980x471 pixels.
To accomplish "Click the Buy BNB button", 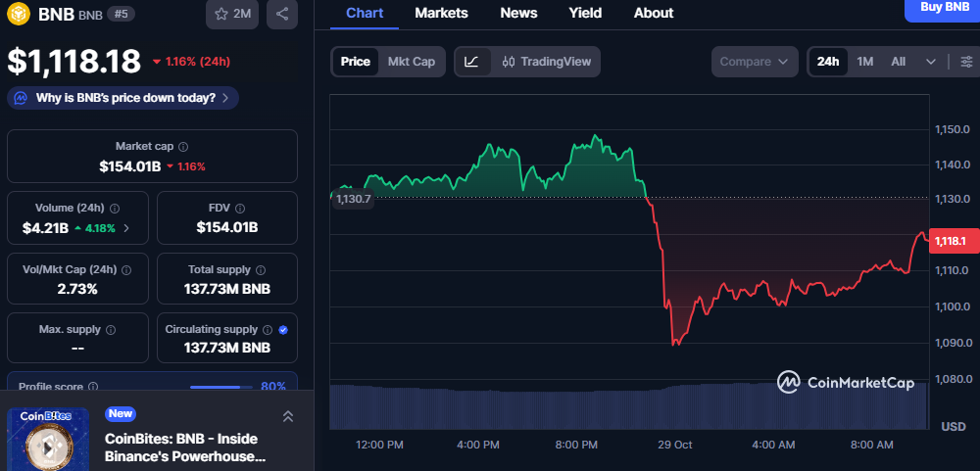I will [x=944, y=8].
